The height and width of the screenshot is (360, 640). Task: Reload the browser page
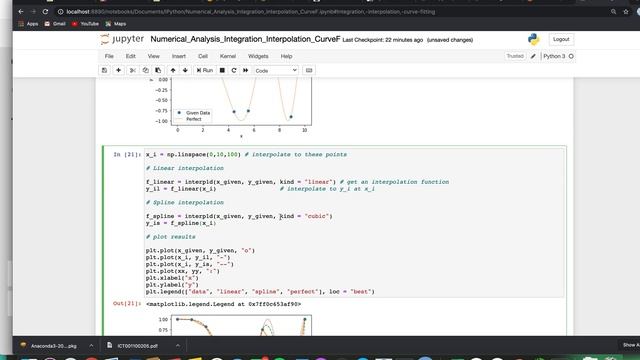click(45, 12)
